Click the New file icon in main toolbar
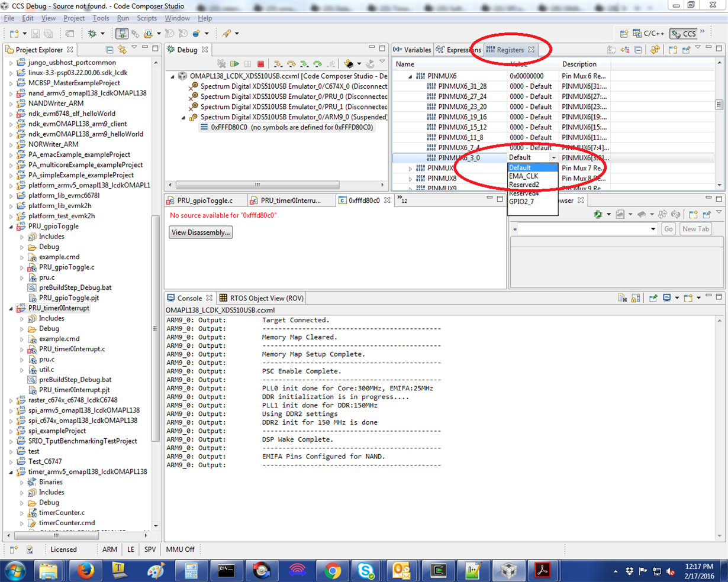This screenshot has width=728, height=582. [x=15, y=34]
